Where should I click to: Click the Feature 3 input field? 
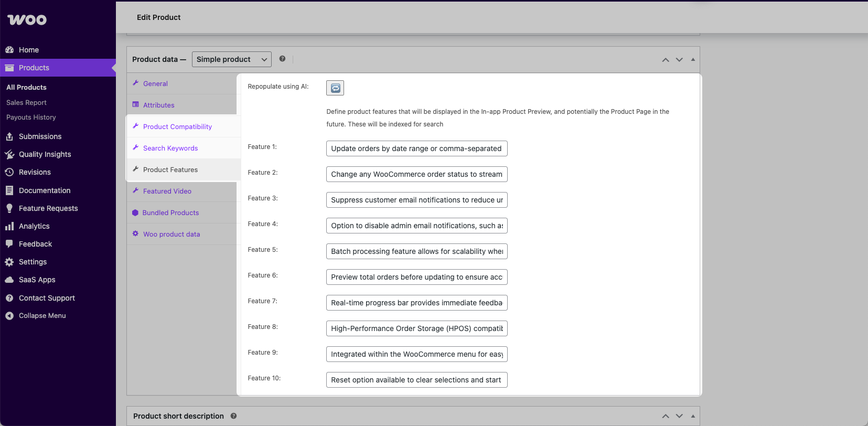click(417, 200)
